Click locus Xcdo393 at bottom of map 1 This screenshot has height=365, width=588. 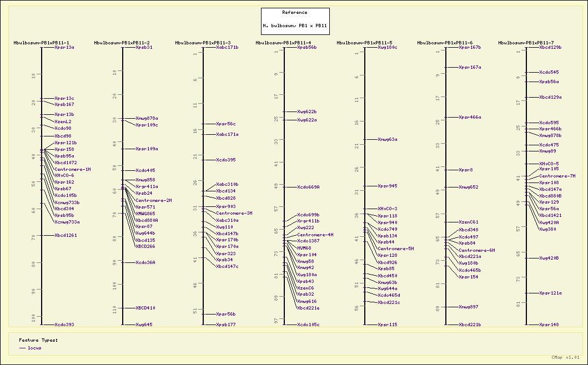(x=64, y=325)
